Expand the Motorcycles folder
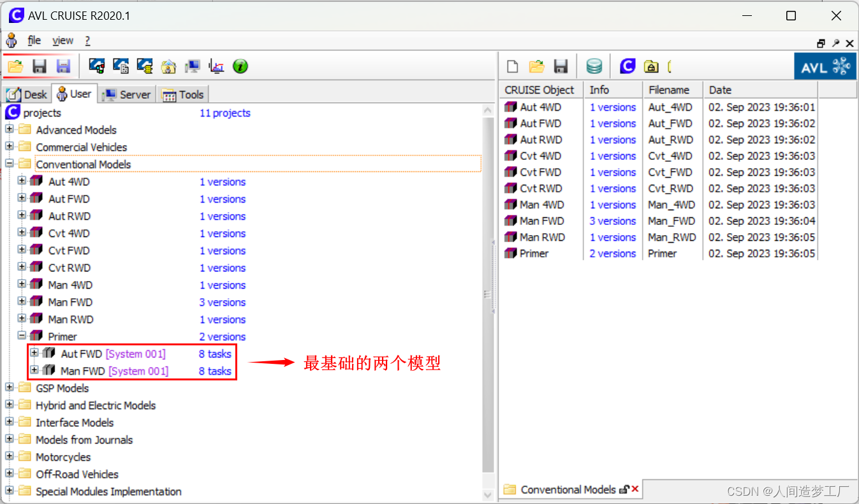 click(10, 456)
